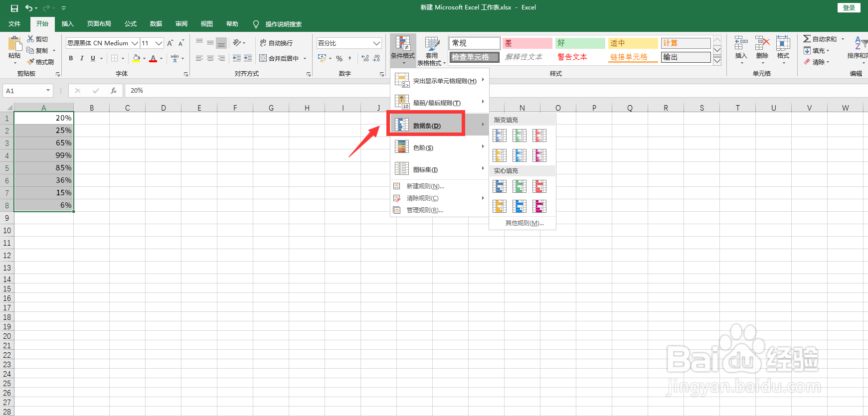Expand the Name Box dropdown arrow

click(48, 91)
